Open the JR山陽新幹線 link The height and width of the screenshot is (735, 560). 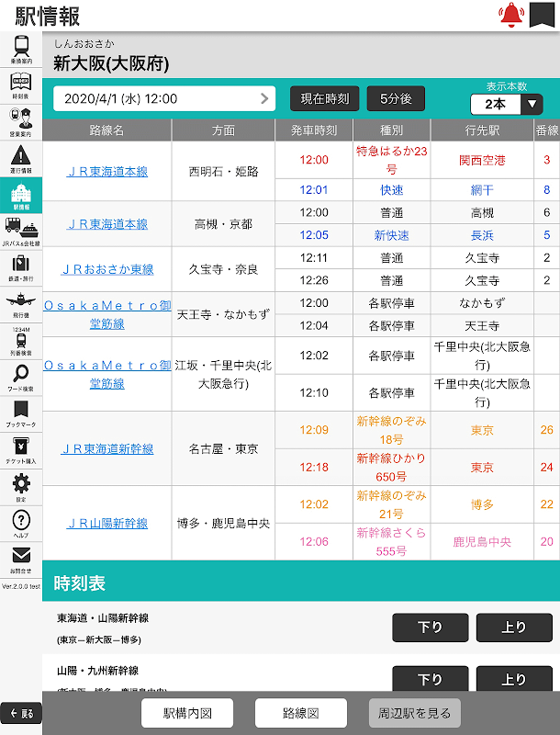click(107, 523)
